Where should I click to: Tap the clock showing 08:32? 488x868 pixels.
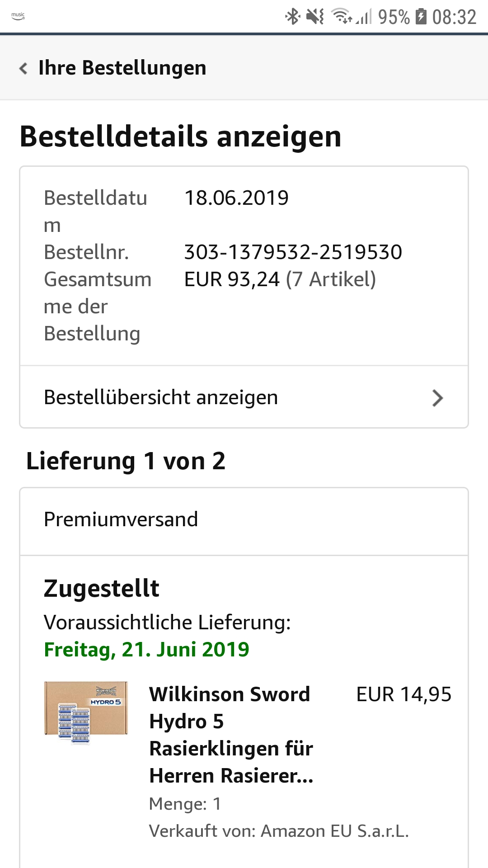click(x=454, y=17)
